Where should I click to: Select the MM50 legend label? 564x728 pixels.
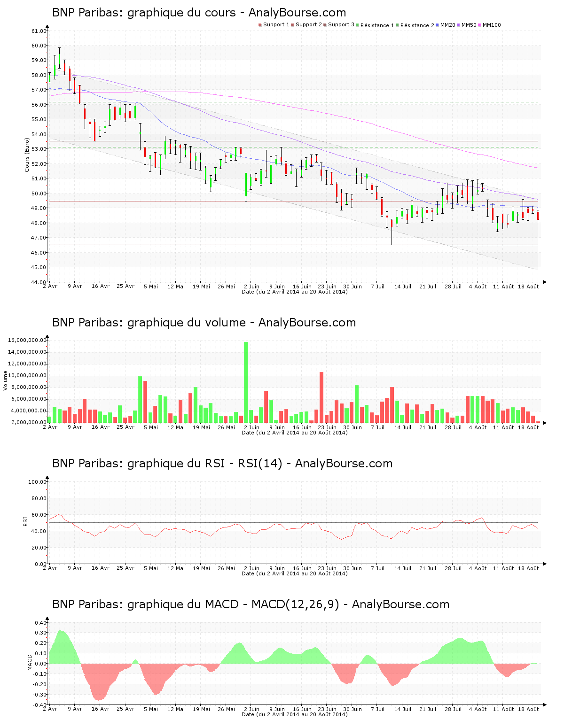(469, 25)
